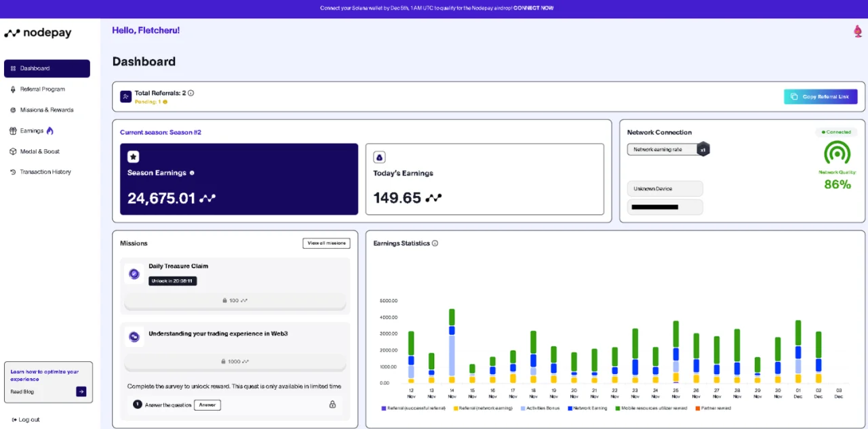Open the Earnings section
Viewport: 868px width, 429px height.
pyautogui.click(x=31, y=131)
